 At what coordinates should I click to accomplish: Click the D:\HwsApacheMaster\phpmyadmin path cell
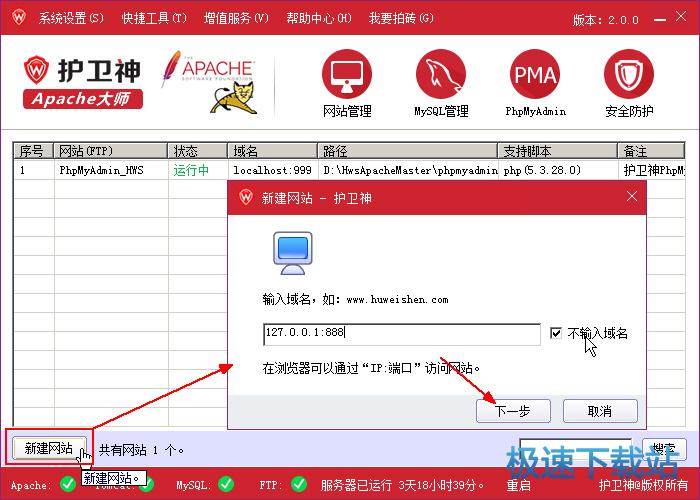[410, 170]
